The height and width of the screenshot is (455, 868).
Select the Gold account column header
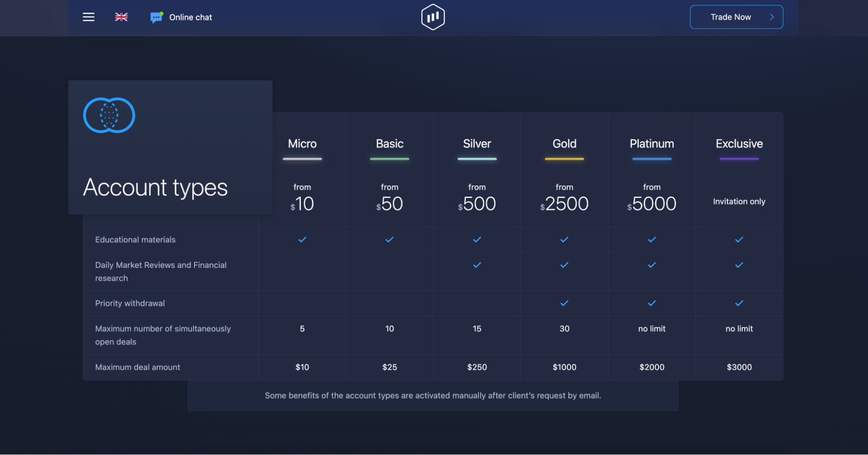tap(564, 144)
